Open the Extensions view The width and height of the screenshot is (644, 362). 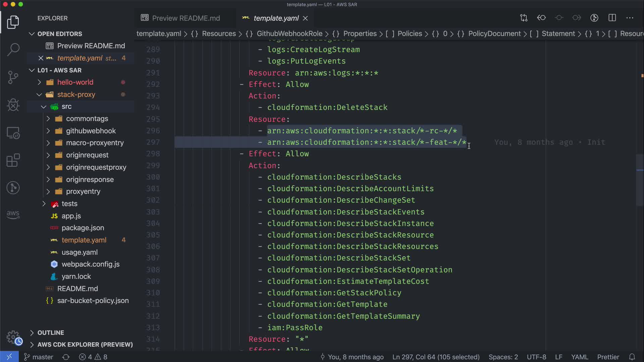tap(13, 160)
